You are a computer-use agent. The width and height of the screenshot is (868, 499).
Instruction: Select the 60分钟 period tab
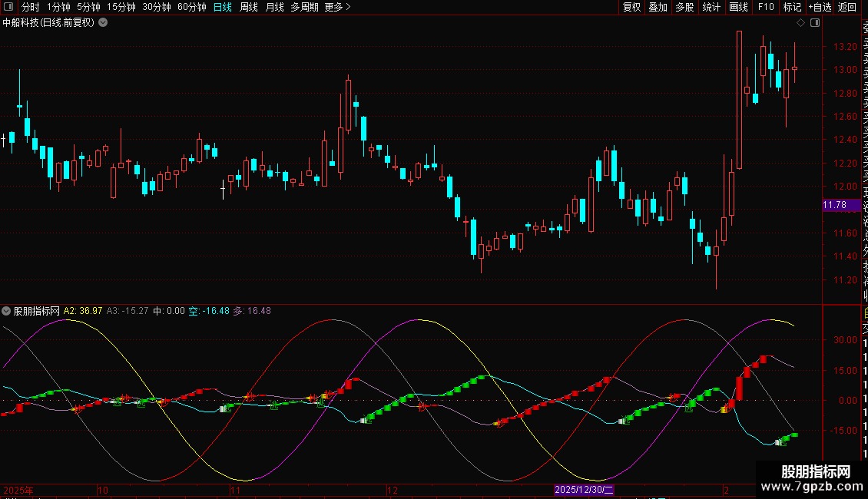tap(192, 7)
